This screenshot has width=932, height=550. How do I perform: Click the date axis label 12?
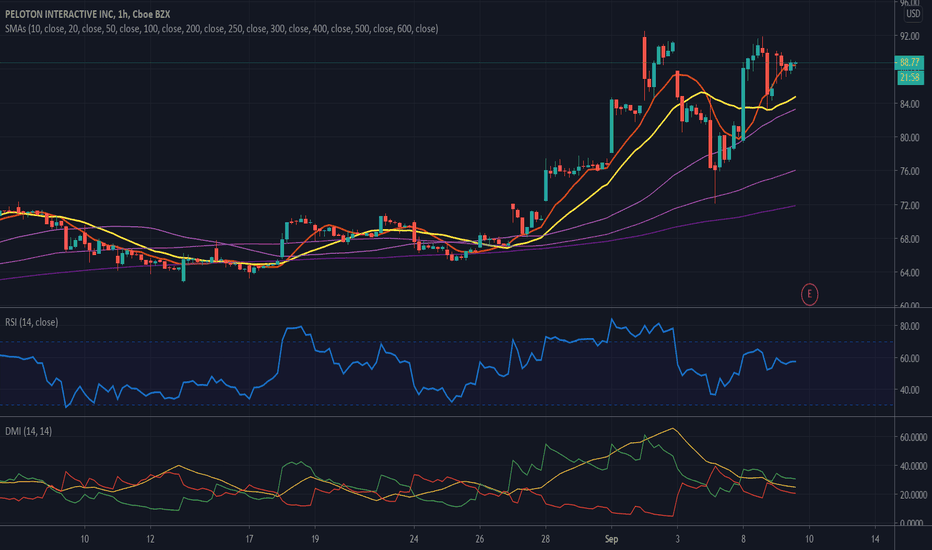tap(150, 539)
